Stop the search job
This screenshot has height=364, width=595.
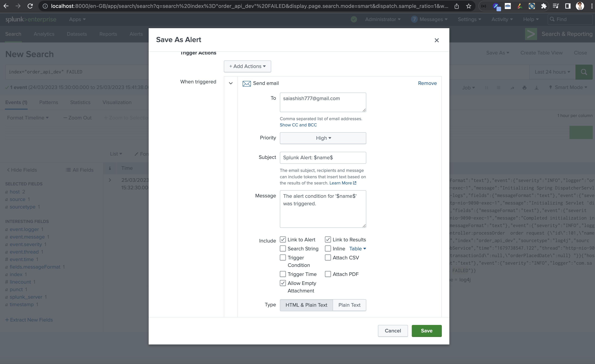point(498,87)
